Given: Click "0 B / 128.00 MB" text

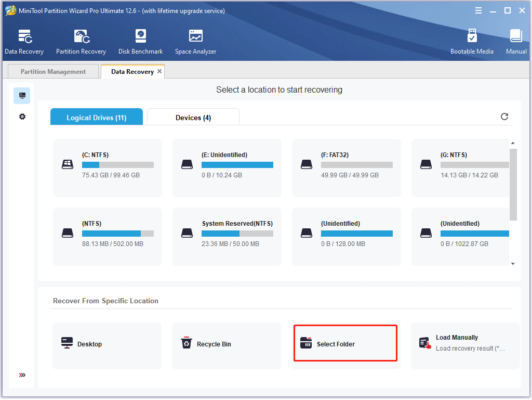Looking at the screenshot, I should point(343,244).
